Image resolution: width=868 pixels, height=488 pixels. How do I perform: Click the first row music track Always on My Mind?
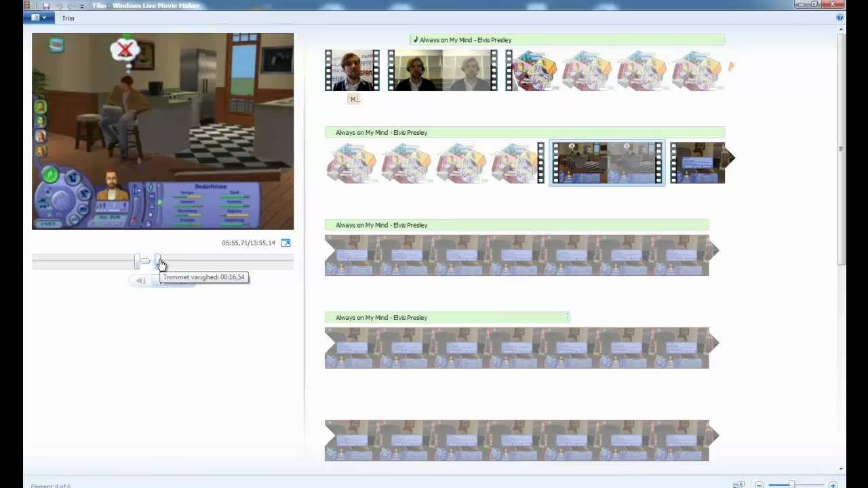coord(568,40)
